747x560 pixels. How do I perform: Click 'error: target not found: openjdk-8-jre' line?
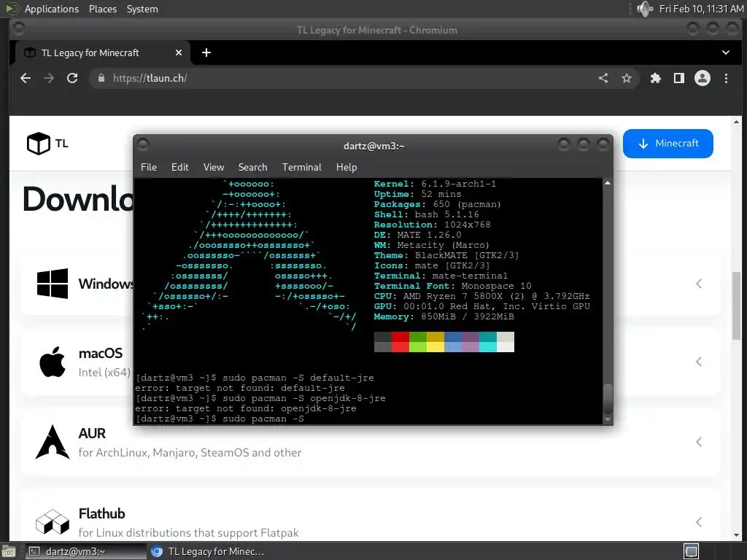point(246,408)
